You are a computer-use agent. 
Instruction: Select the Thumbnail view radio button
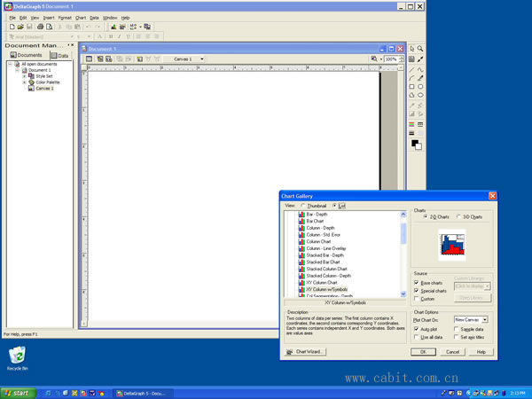(x=302, y=206)
